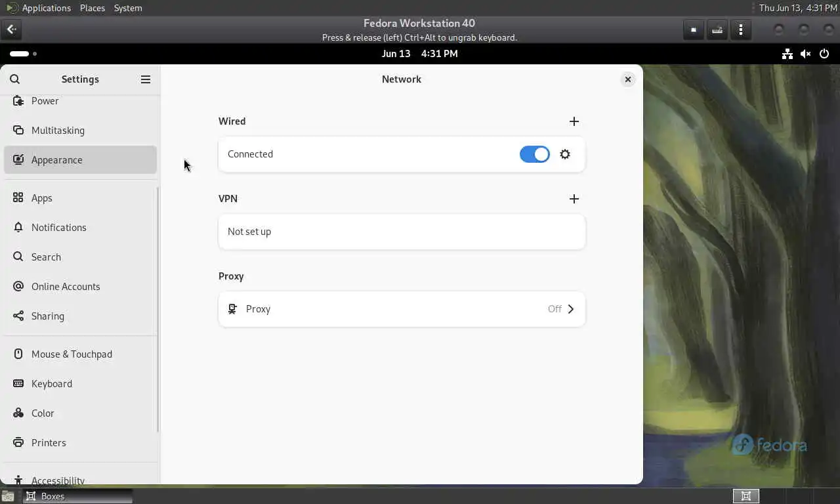Click Boxes in the bottom taskbar

78,496
